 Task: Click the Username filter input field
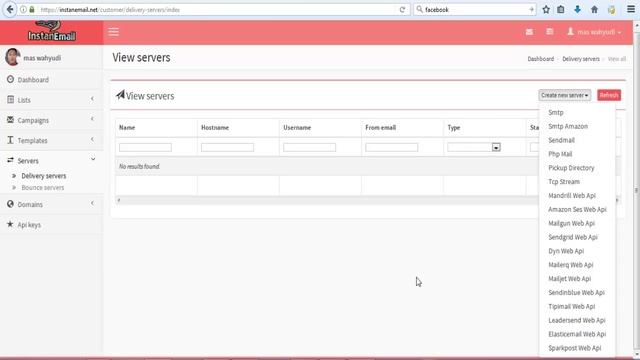pos(309,147)
